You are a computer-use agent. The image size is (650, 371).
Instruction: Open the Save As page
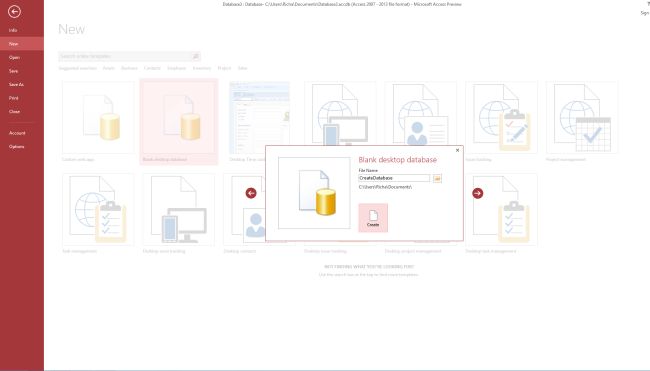click(22, 85)
